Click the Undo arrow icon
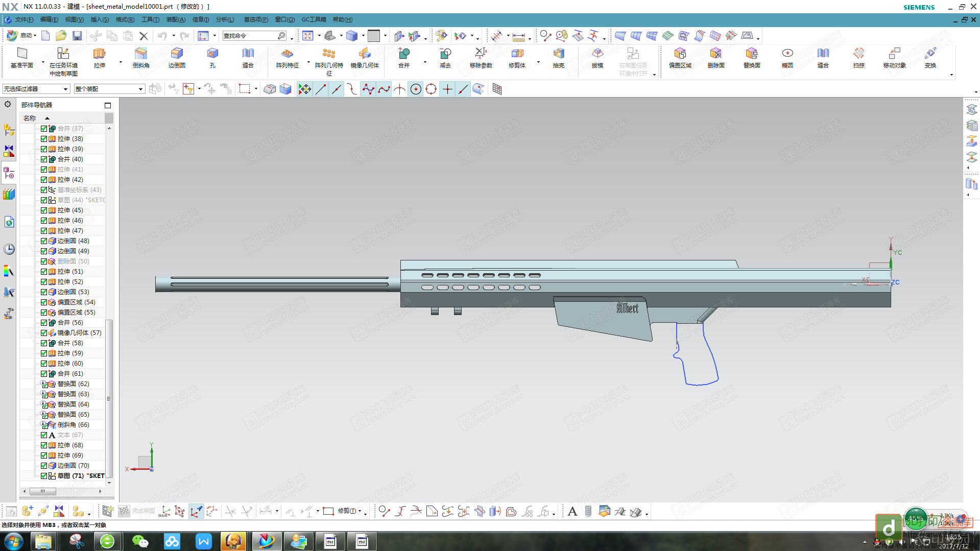Image resolution: width=980 pixels, height=551 pixels. click(162, 36)
